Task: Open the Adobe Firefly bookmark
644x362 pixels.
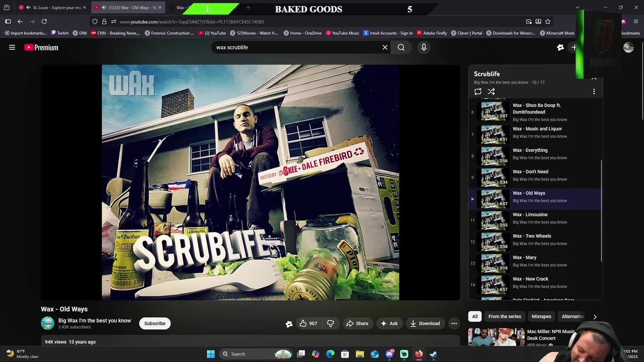Action: (x=432, y=33)
